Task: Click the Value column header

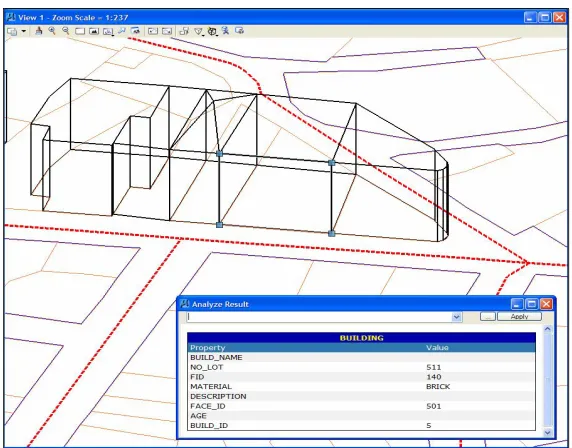Action: click(x=437, y=348)
